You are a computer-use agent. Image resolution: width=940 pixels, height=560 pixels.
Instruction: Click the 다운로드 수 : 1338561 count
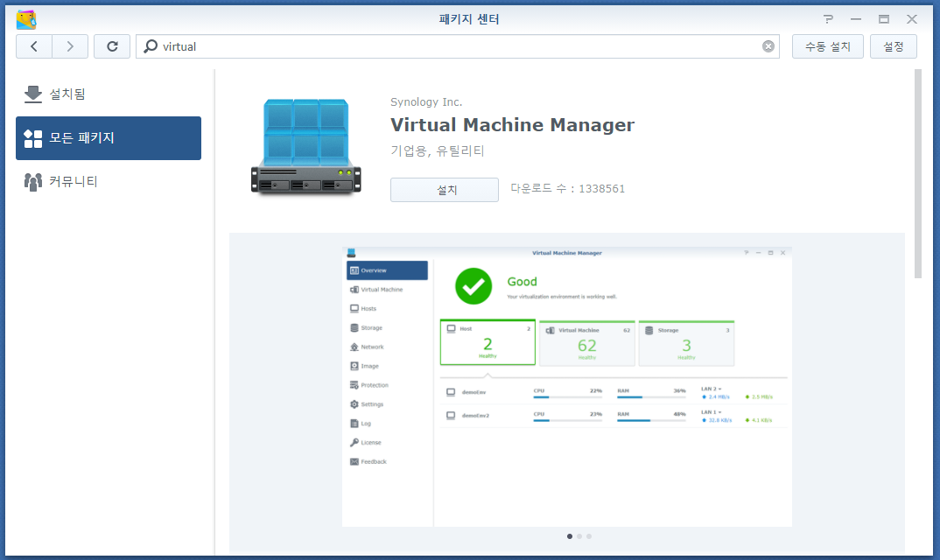pyautogui.click(x=568, y=188)
